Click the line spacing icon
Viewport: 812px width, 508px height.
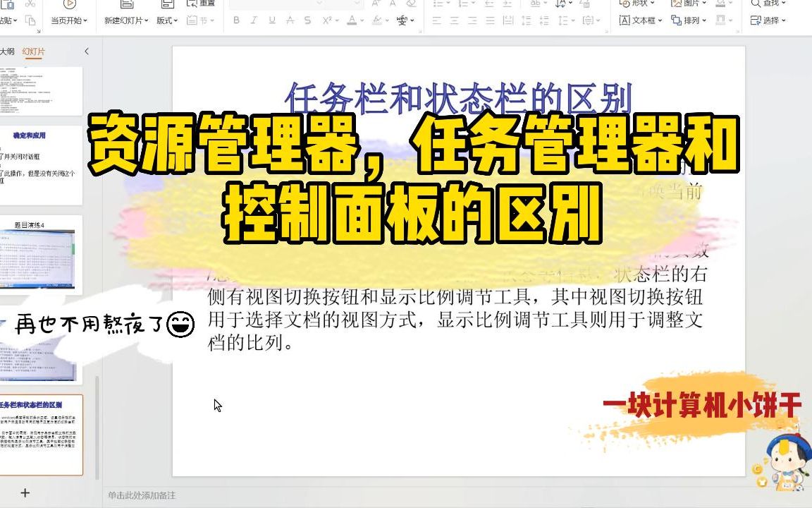tap(562, 20)
